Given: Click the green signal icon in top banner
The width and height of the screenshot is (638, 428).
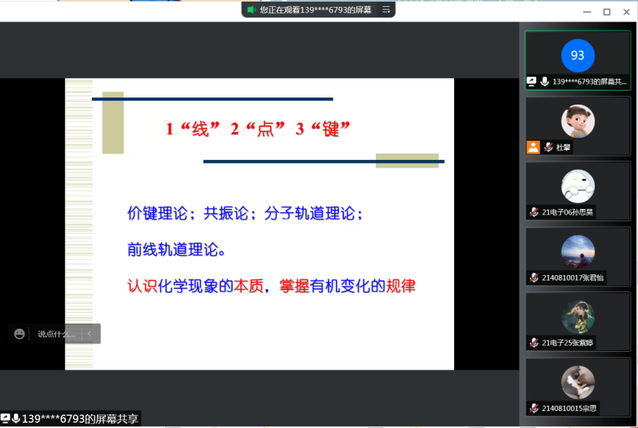Looking at the screenshot, I should pyautogui.click(x=250, y=10).
